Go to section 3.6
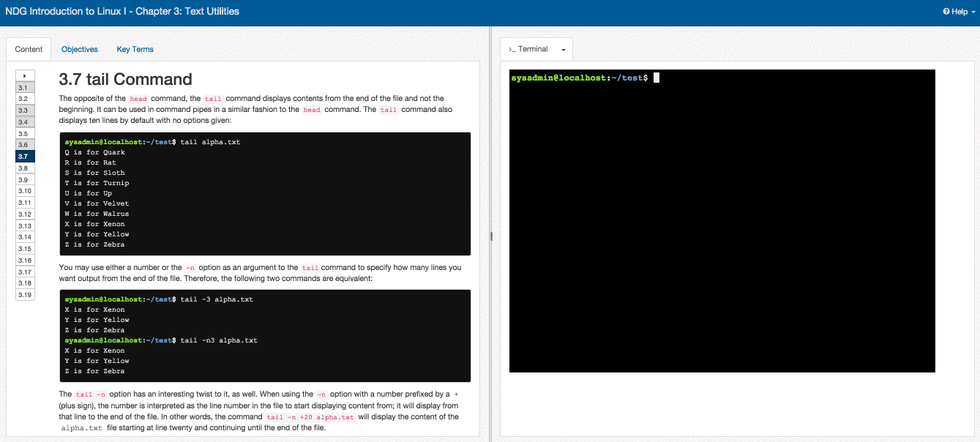Viewport: 980px width, 442px height. pyautogui.click(x=25, y=145)
